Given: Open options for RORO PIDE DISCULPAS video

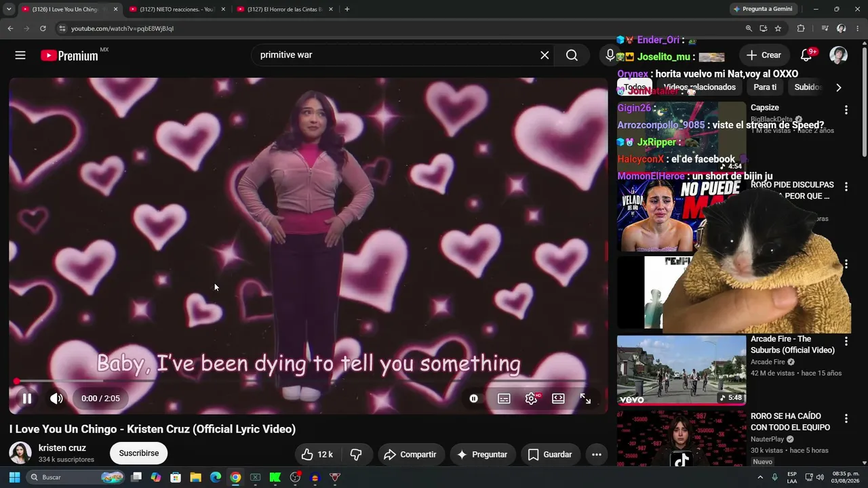Looking at the screenshot, I should [846, 186].
